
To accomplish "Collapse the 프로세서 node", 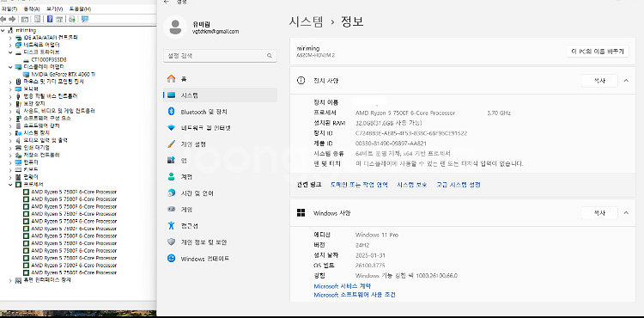I will (x=10, y=185).
